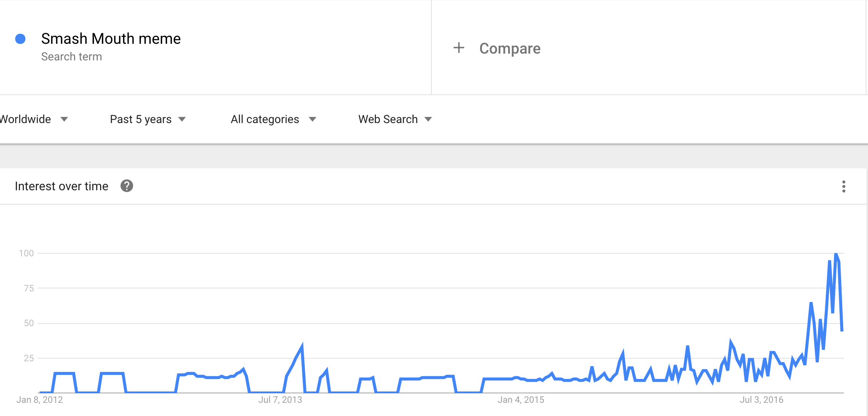Open the three-dot chart options menu
This screenshot has height=416, width=868.
[843, 186]
